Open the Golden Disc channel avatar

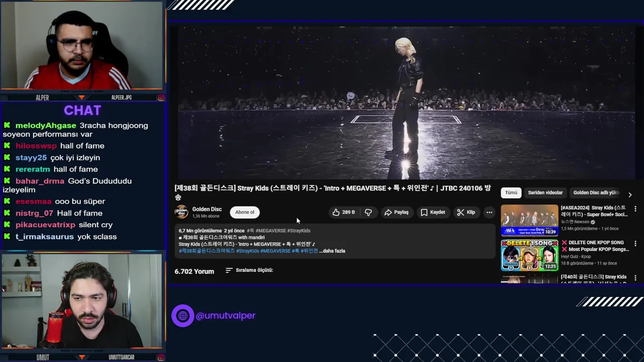(181, 212)
